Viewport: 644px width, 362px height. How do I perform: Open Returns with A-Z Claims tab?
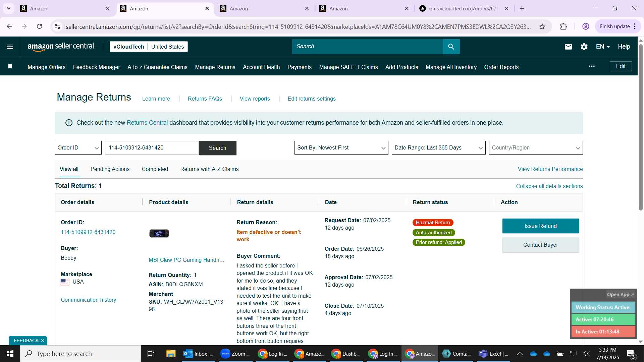tap(209, 169)
